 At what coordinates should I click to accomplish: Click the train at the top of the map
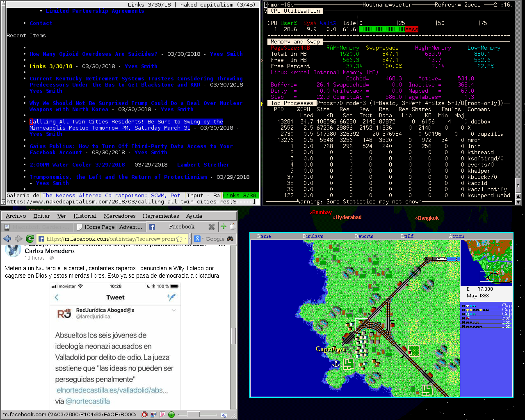[441, 259]
